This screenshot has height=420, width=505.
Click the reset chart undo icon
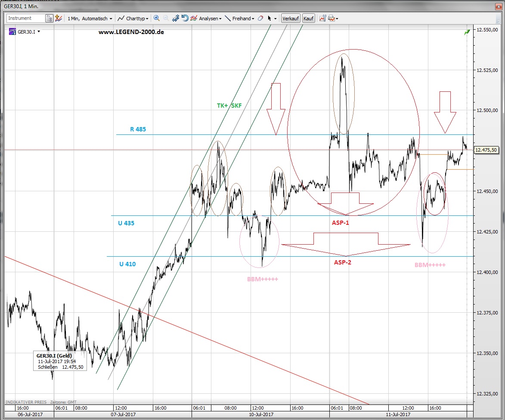[185, 19]
